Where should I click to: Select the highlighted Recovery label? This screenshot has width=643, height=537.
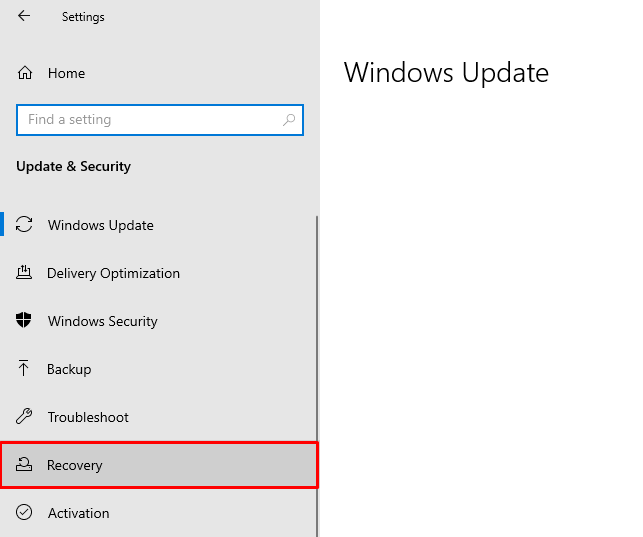click(75, 465)
